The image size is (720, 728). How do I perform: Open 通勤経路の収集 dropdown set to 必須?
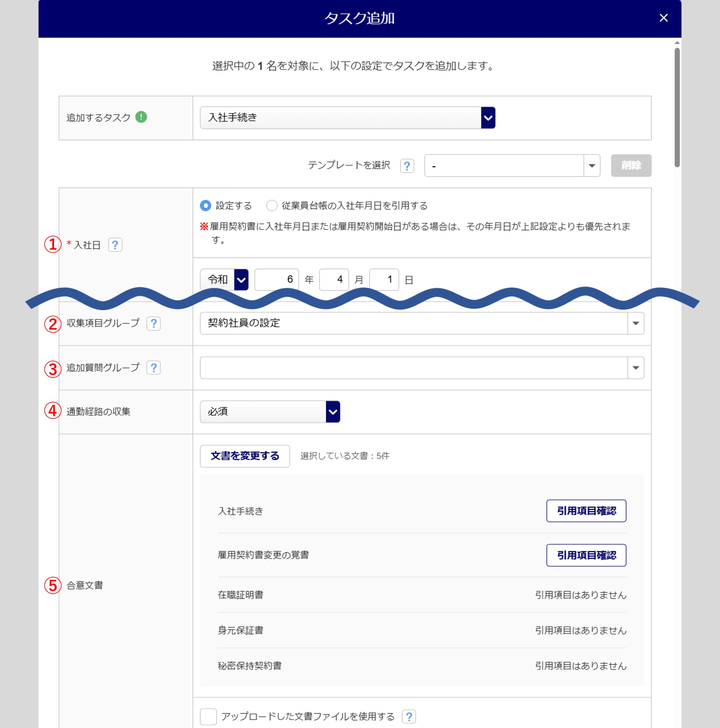270,412
